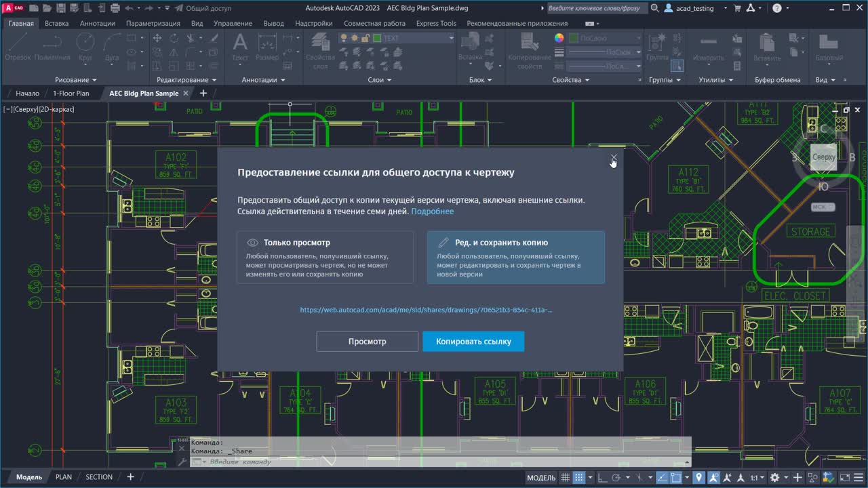Open the acad_testing account dropdown
Image resolution: width=868 pixels, height=488 pixels.
point(697,8)
